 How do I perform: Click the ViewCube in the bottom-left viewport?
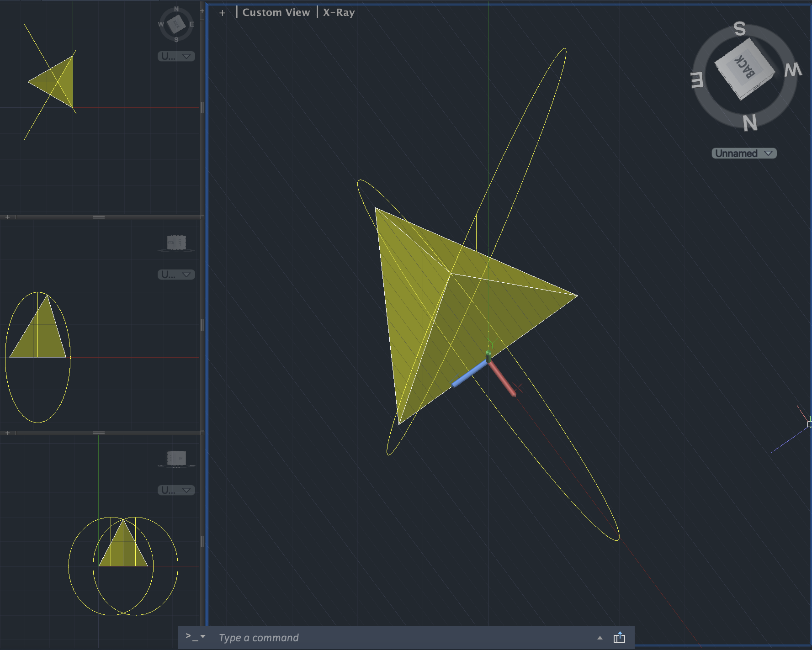tap(176, 458)
